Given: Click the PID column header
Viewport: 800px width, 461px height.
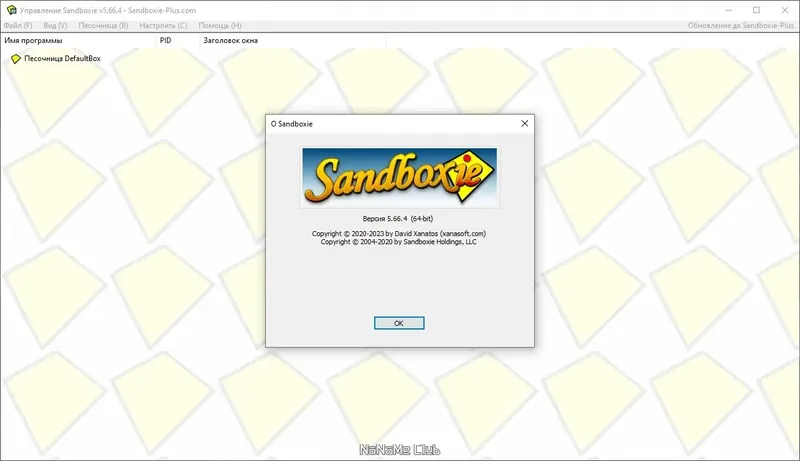Looking at the screenshot, I should click(178, 40).
